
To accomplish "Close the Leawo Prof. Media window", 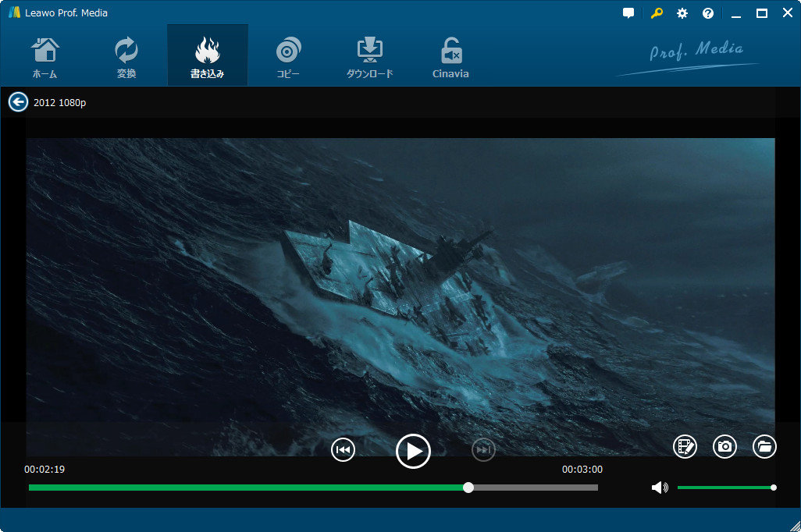I will tap(788, 13).
